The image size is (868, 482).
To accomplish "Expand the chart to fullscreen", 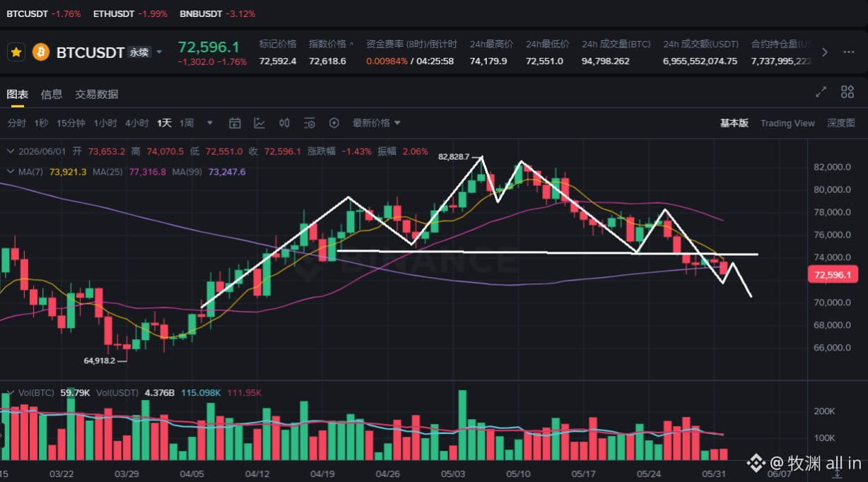I will 821,92.
